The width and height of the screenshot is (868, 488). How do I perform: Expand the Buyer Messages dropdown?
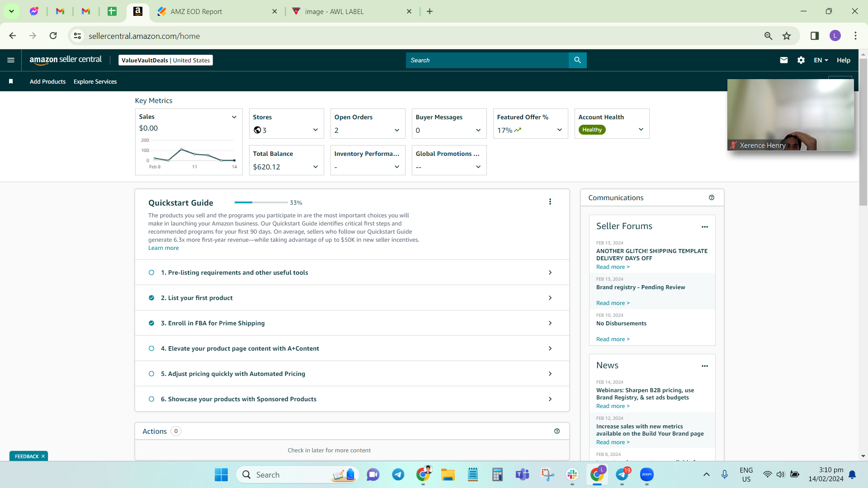pos(478,130)
